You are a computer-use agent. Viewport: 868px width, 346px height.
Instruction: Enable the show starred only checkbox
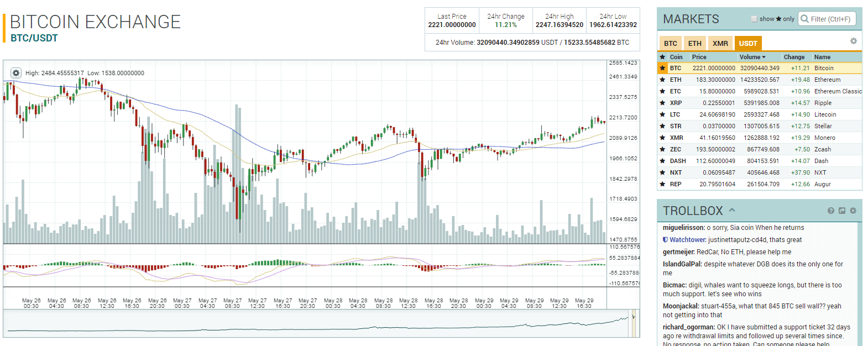click(x=754, y=19)
